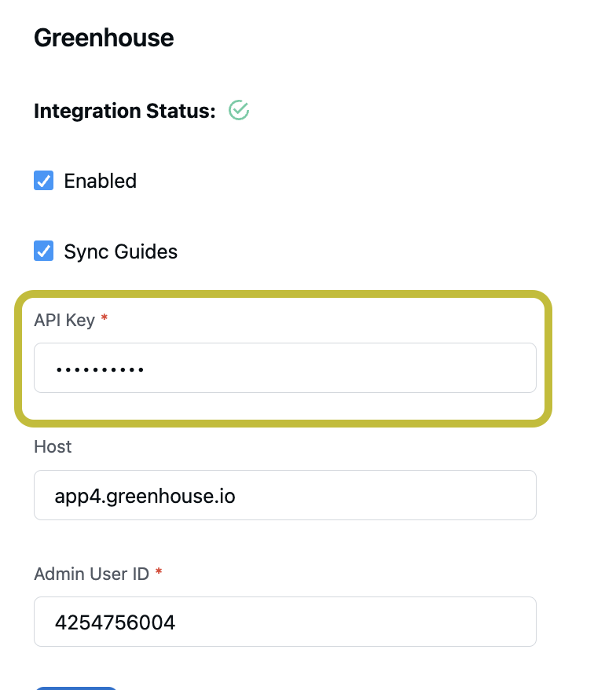Place cursor on app4.greenhouse.io host text
The width and height of the screenshot is (616, 690).
click(145, 497)
